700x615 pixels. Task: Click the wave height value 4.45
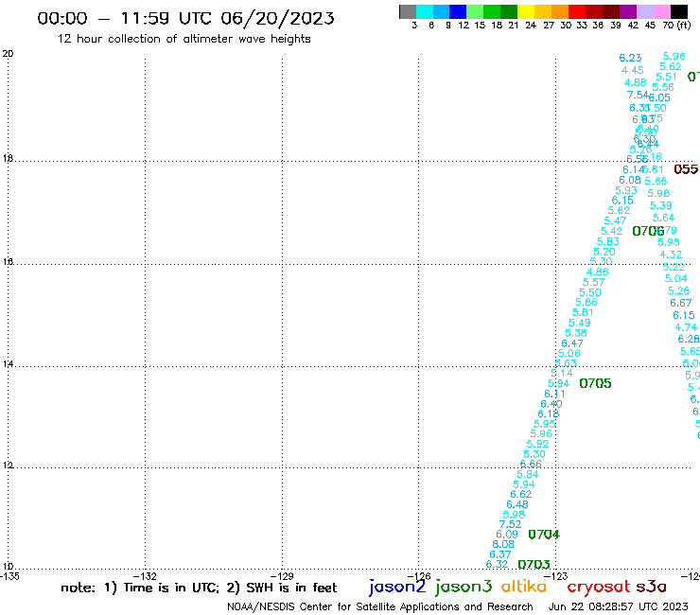pos(633,70)
